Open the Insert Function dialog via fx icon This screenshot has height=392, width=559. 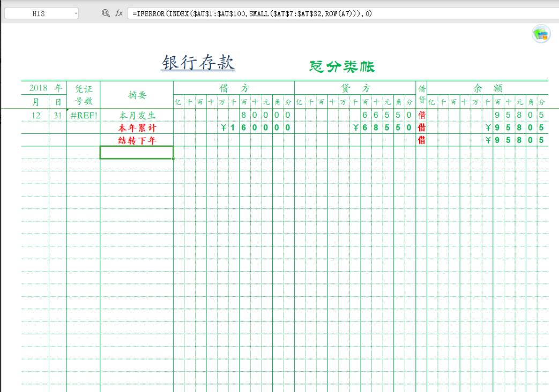coord(120,12)
